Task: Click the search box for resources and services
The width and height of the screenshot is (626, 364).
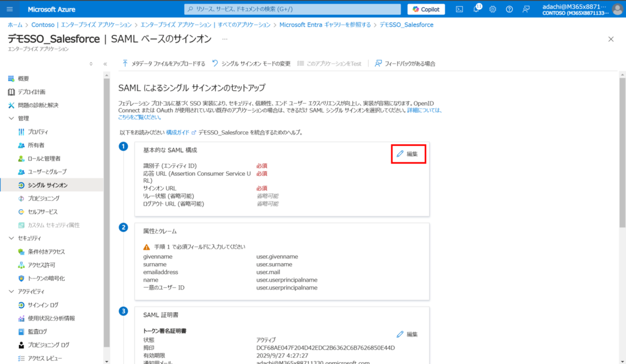Action: pos(293,9)
